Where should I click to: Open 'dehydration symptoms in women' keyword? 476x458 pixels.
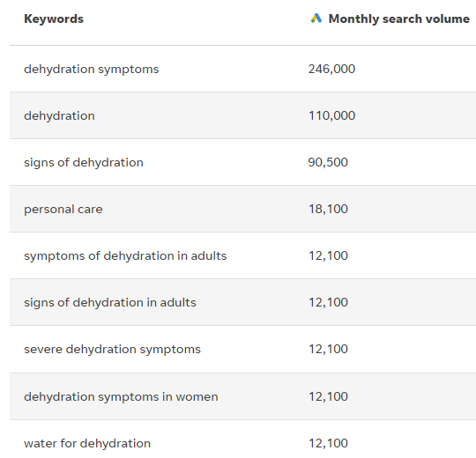(x=121, y=396)
